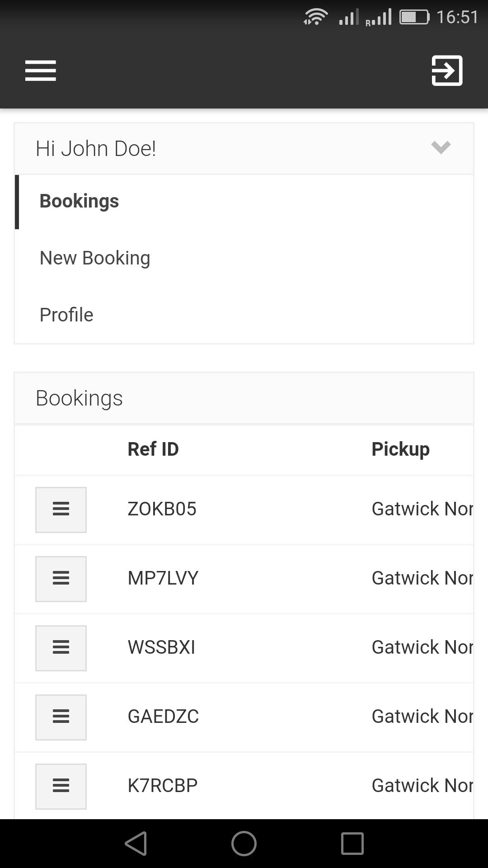Select booking reference ZOKB05
This screenshot has height=868, width=488.
click(x=162, y=509)
